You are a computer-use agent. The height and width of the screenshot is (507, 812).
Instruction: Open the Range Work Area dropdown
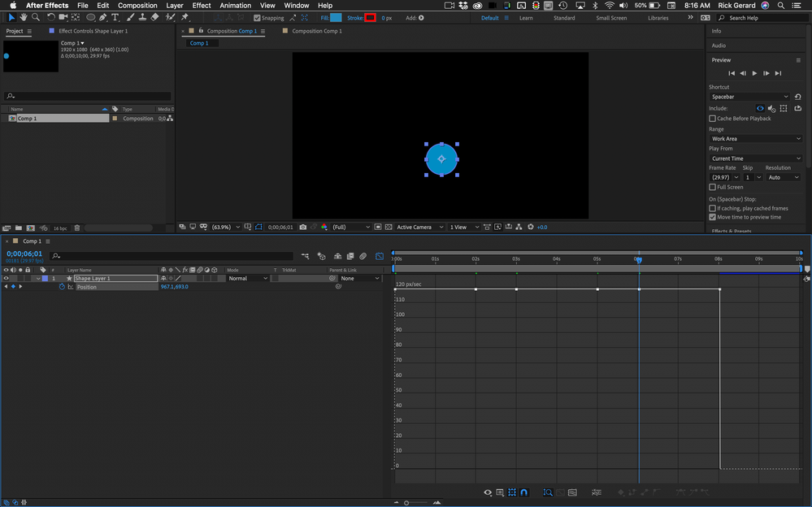(755, 139)
